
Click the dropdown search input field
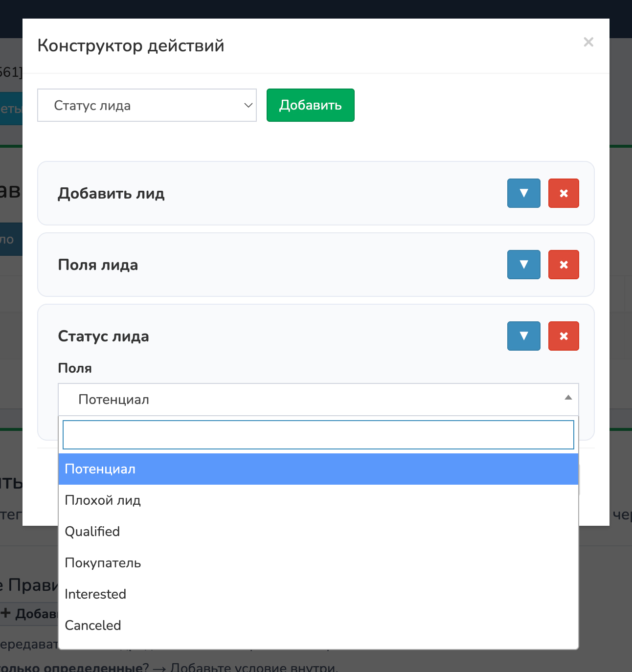point(318,435)
